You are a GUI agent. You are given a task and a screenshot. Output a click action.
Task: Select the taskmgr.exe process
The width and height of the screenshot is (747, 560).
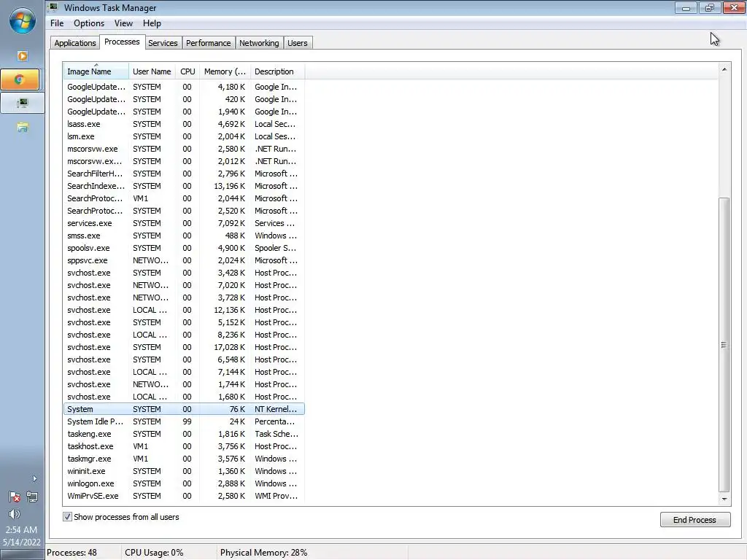[184, 459]
